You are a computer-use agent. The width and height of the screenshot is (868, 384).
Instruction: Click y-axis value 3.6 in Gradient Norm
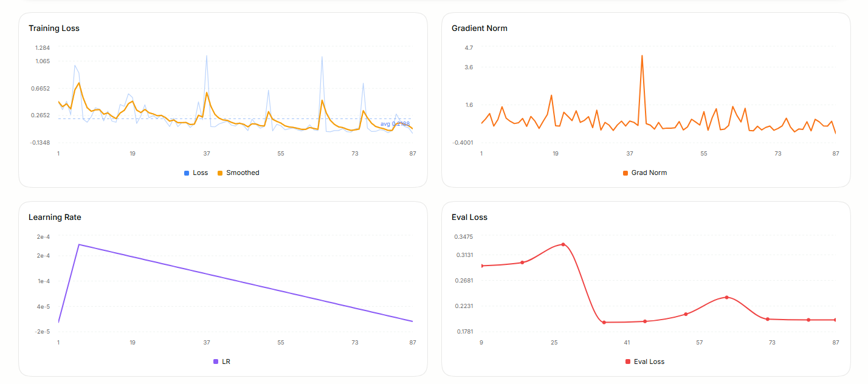click(x=469, y=67)
